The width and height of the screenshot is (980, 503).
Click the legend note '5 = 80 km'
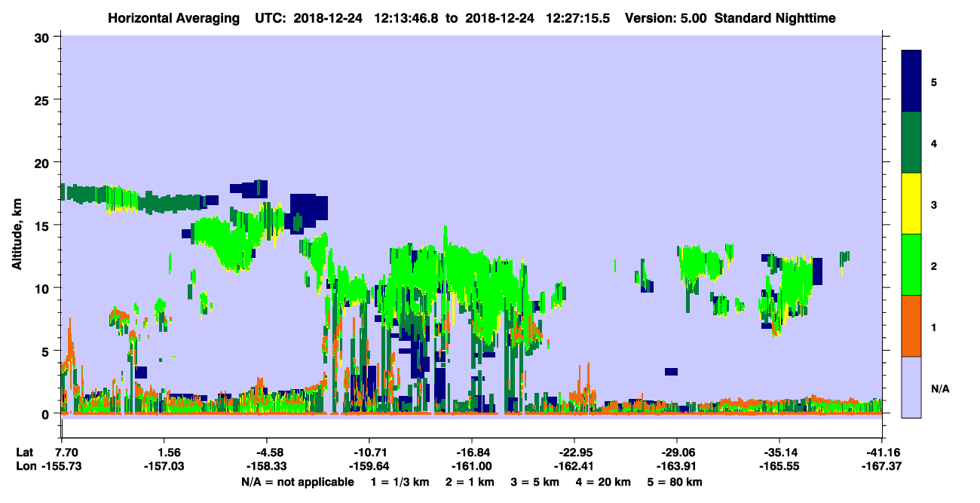pyautogui.click(x=676, y=482)
